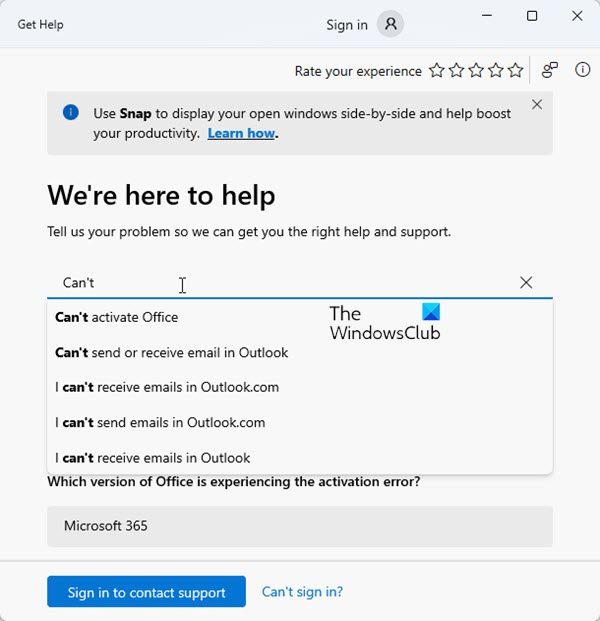600x621 pixels.
Task: Choose I can't send emails in Outlook.com
Action: [x=300, y=423]
